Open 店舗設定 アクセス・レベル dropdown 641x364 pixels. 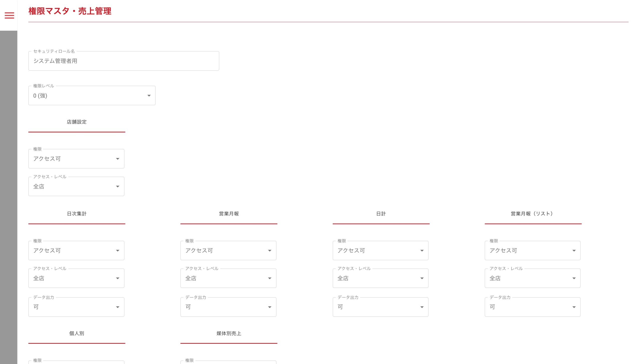pos(76,187)
